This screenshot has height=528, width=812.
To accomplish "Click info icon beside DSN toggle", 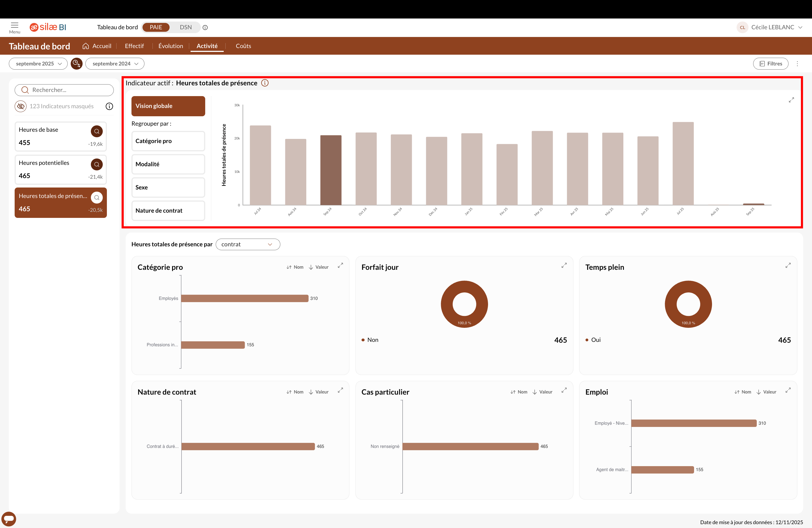I will (205, 28).
